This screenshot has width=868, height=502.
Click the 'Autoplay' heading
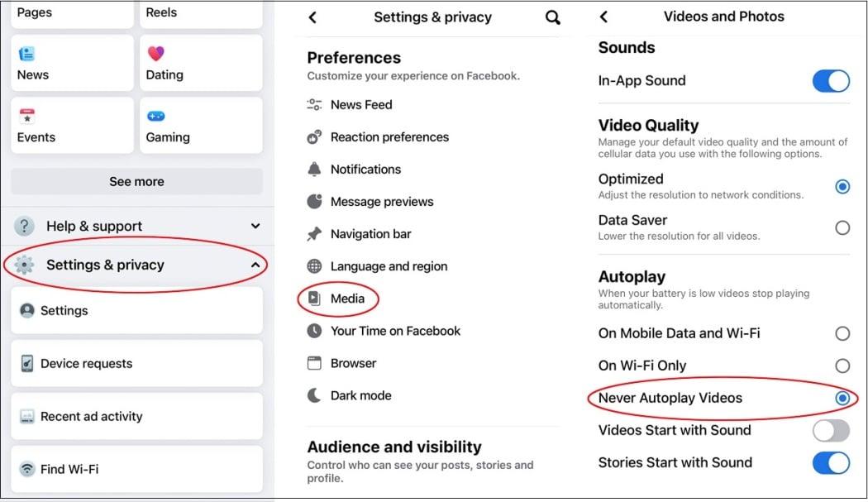pyautogui.click(x=632, y=276)
